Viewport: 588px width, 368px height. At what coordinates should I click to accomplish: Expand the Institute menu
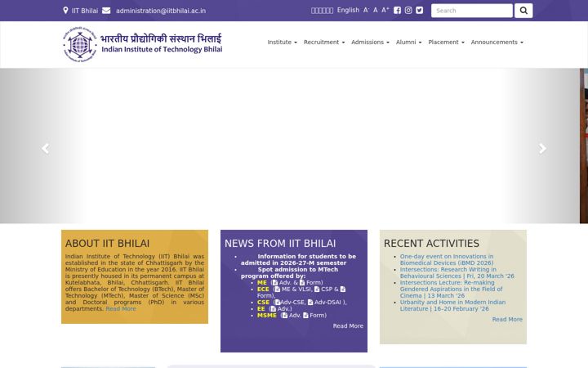click(282, 42)
